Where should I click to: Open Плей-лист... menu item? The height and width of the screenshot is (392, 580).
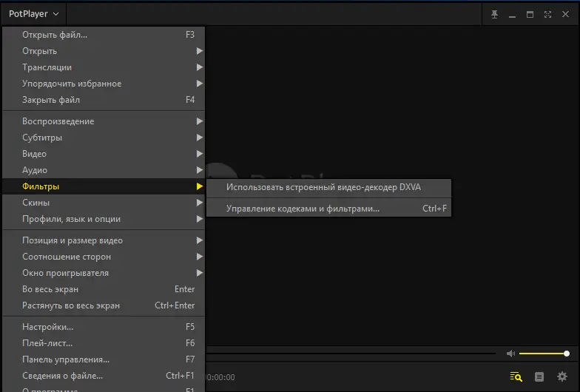pyautogui.click(x=104, y=343)
